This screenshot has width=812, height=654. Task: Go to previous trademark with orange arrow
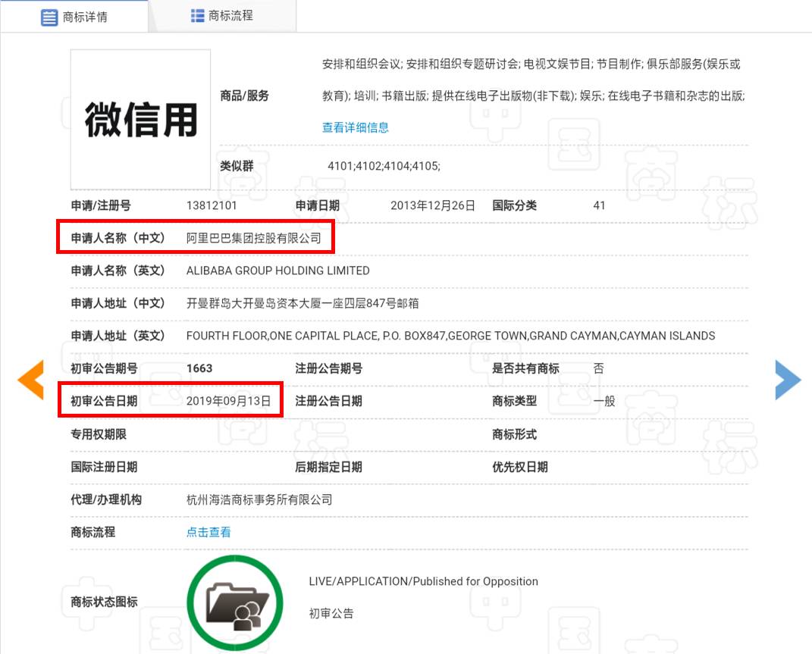[30, 380]
